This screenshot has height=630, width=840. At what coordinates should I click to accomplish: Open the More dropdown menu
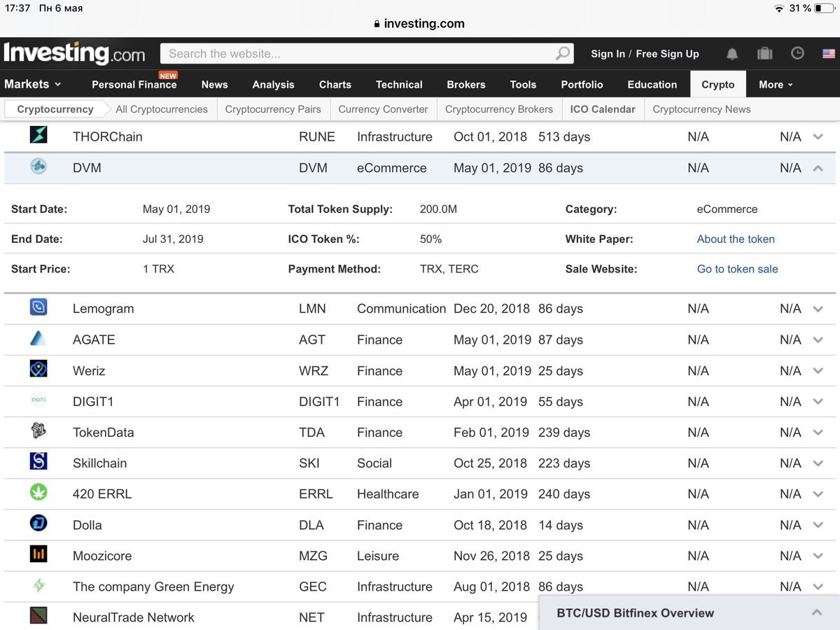click(x=776, y=85)
